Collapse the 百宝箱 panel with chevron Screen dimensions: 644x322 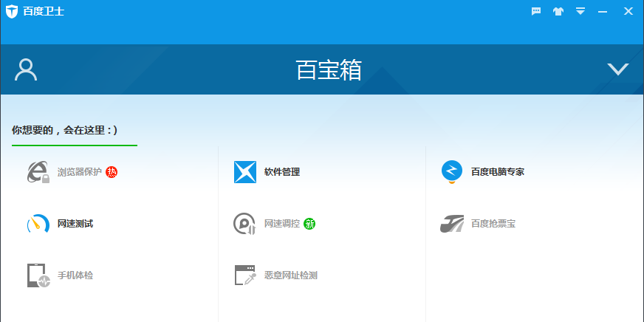618,69
